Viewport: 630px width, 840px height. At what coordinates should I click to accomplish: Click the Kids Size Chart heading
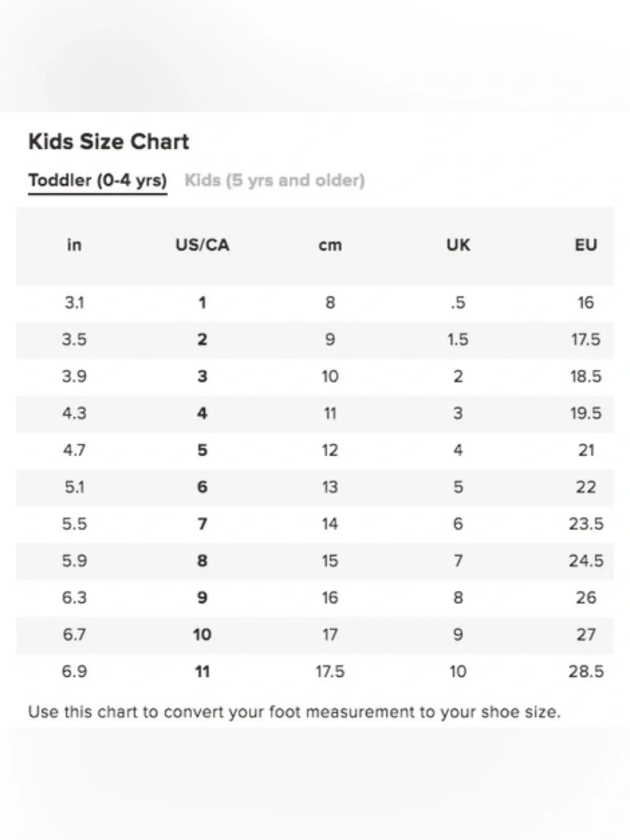tap(108, 142)
